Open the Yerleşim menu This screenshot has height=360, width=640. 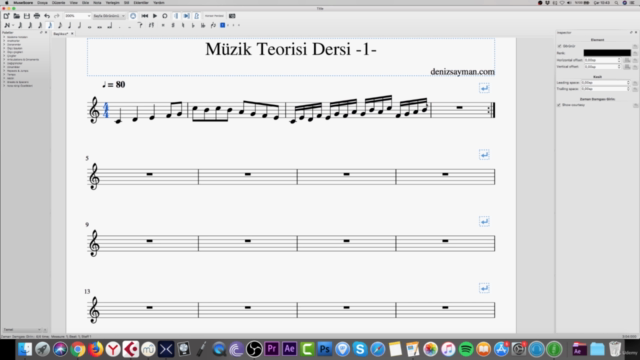click(x=113, y=3)
